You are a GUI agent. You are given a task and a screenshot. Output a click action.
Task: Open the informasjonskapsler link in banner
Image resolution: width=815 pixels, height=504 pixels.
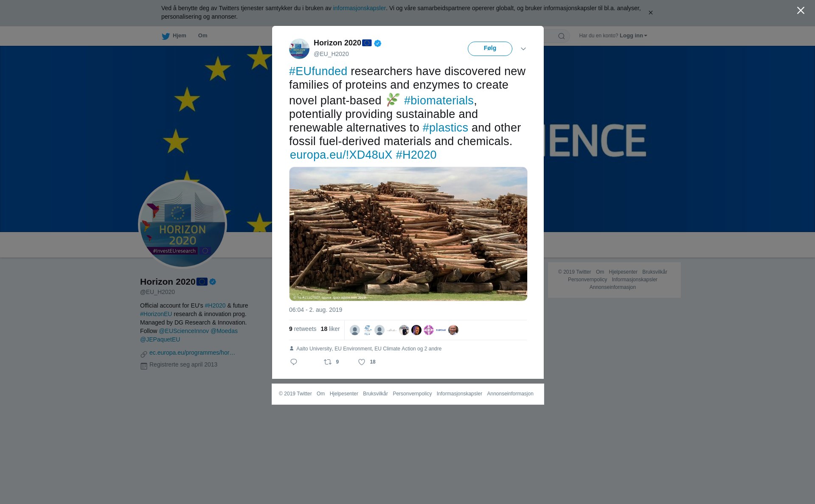pos(359,8)
